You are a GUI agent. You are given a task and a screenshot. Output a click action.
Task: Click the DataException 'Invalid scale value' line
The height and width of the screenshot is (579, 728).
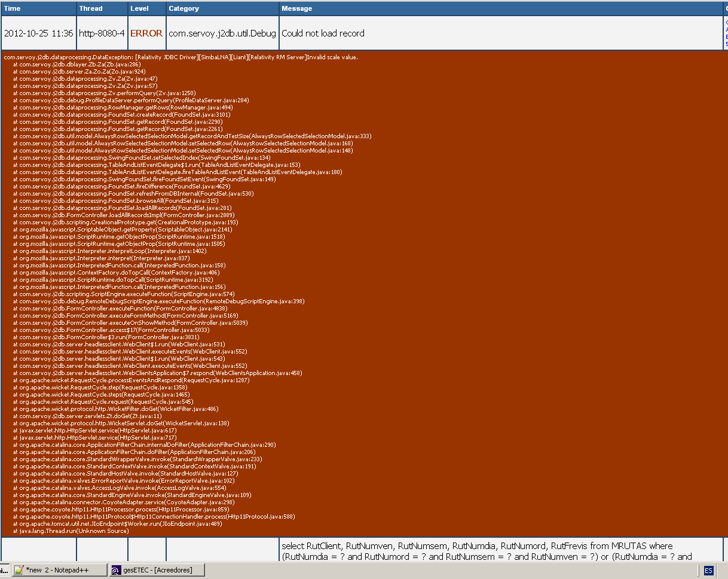(x=181, y=57)
